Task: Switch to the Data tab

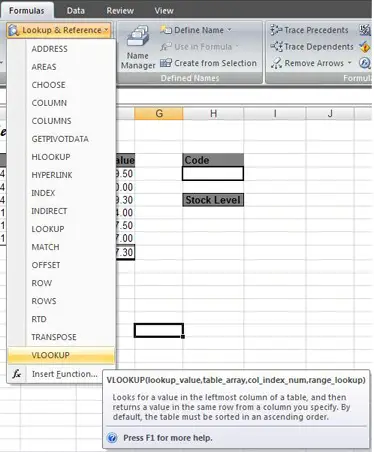Action: click(x=76, y=11)
